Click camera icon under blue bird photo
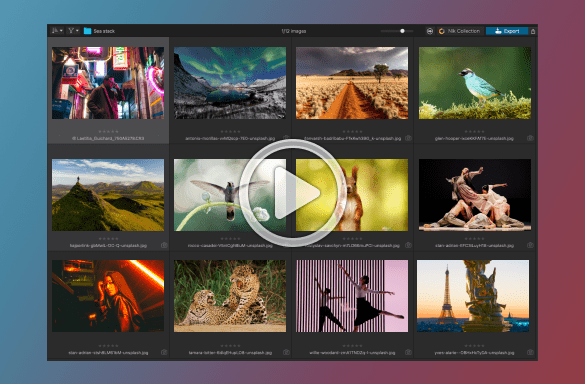Viewport: 585px width, 384px height. click(530, 138)
